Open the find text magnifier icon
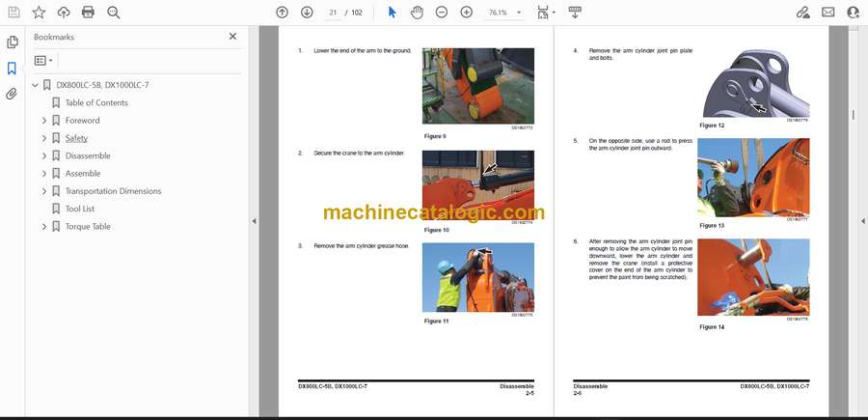 coord(114,13)
